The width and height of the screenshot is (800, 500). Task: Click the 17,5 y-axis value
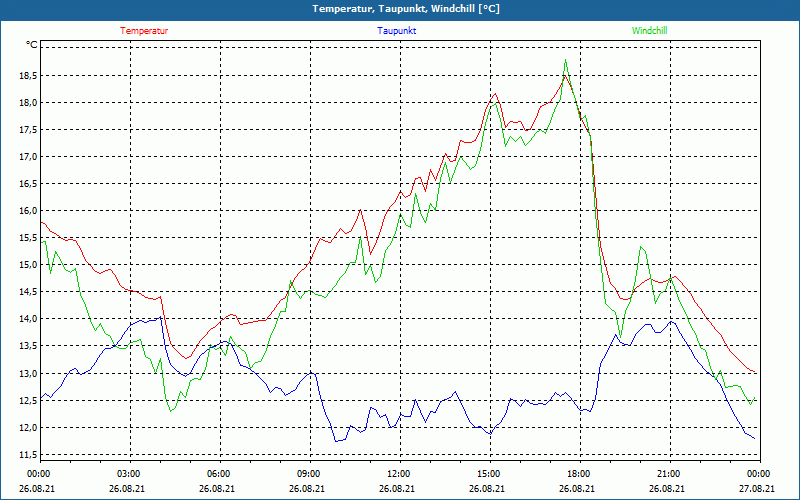[29, 130]
